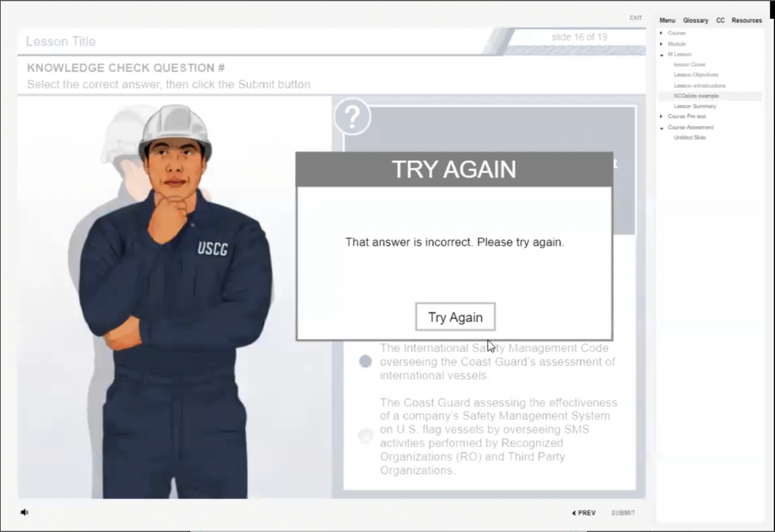Click the SUBMIT button
The image size is (775, 532).
(x=623, y=513)
